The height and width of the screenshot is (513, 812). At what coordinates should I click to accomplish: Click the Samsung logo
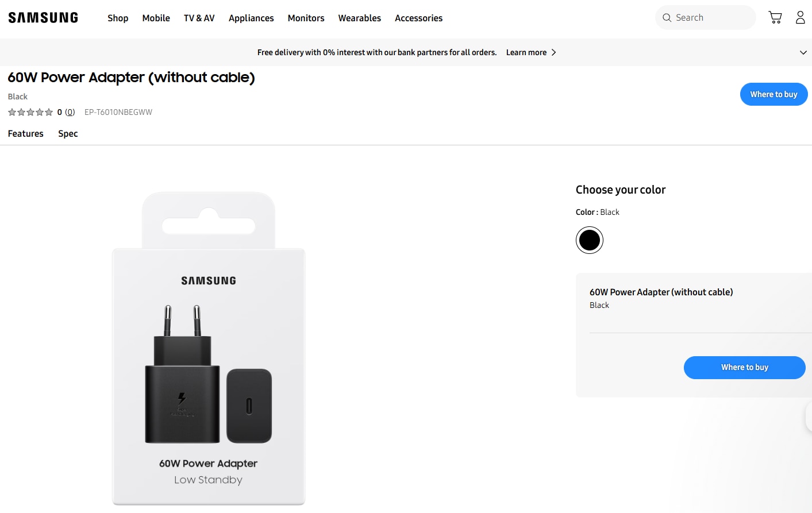coord(43,17)
